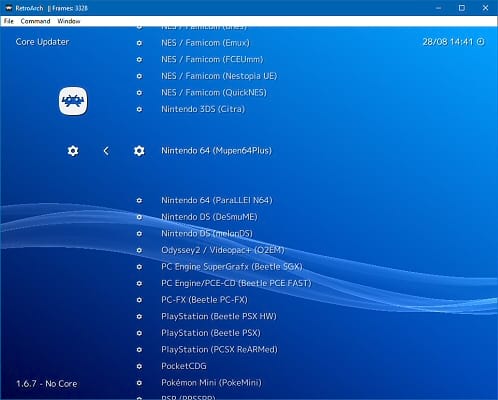Open the Command menu
This screenshot has height=400, width=498.
coord(35,21)
